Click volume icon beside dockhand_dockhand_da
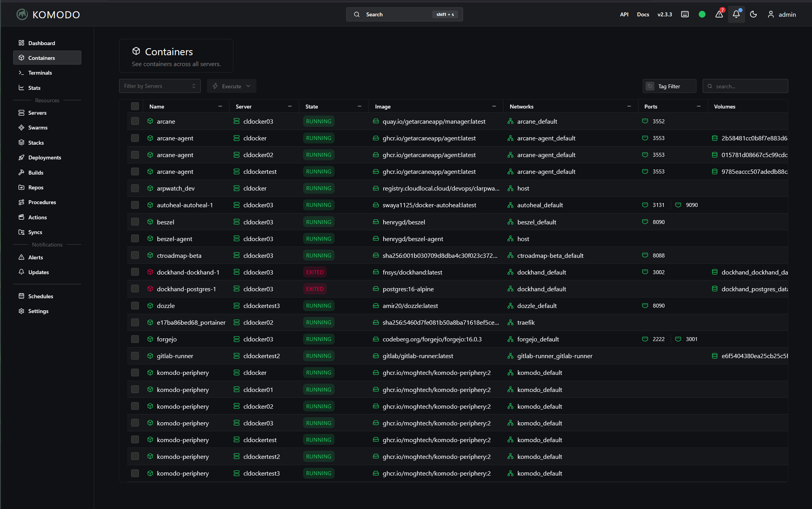 715,272
